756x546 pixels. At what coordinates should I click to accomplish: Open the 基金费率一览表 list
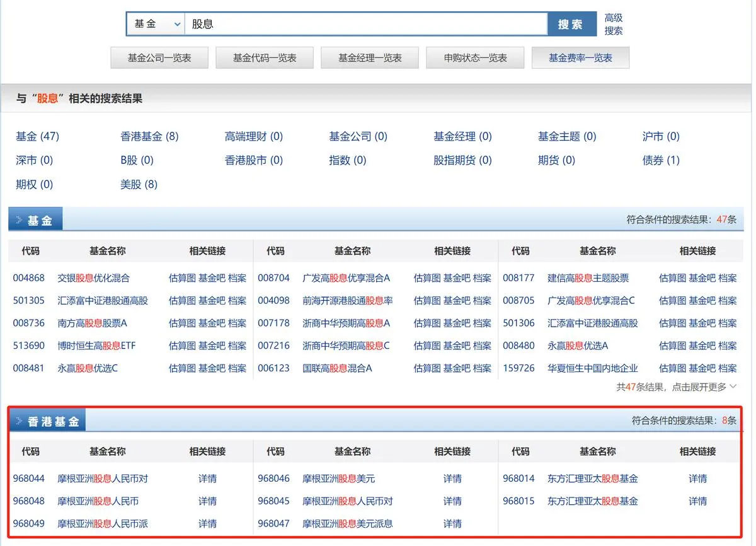tap(580, 57)
